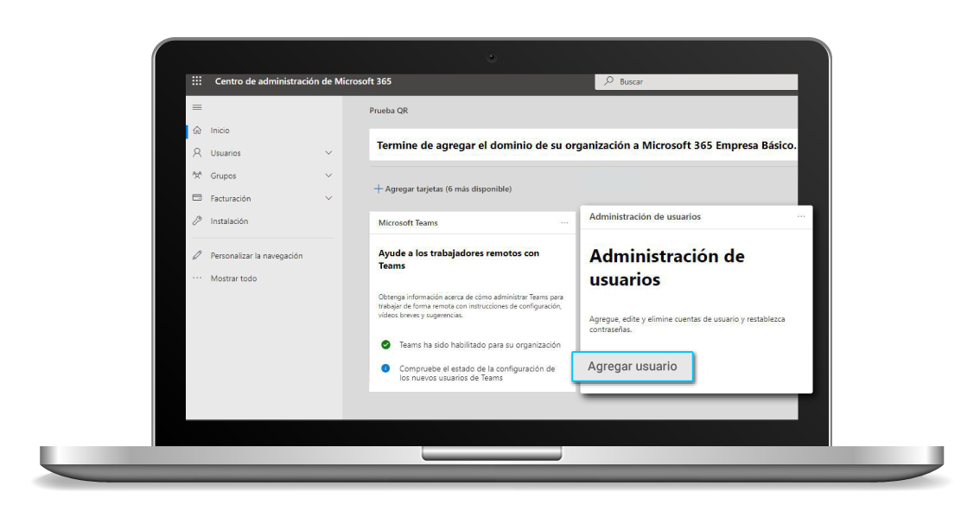The height and width of the screenshot is (518, 980).
Task: Expand the Facturación submenu chevron
Action: pyautogui.click(x=328, y=198)
